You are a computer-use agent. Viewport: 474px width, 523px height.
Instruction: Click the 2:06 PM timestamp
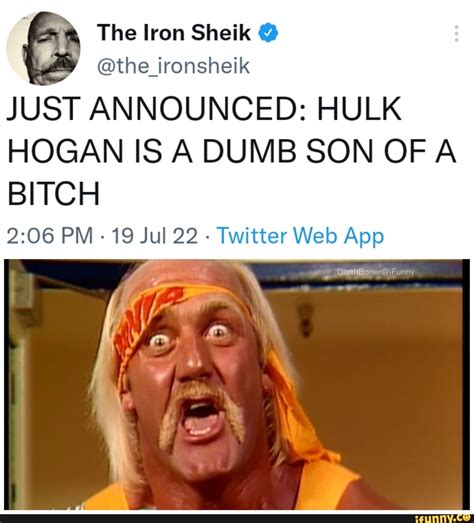coord(50,236)
